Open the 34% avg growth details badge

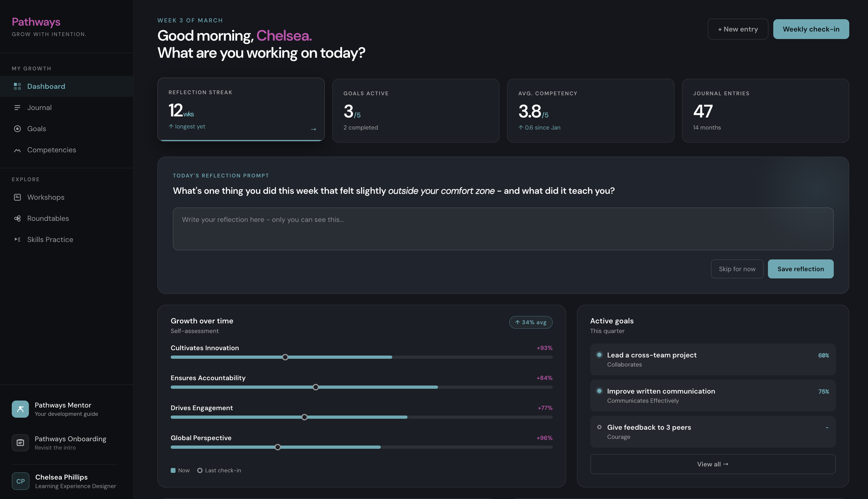point(531,322)
